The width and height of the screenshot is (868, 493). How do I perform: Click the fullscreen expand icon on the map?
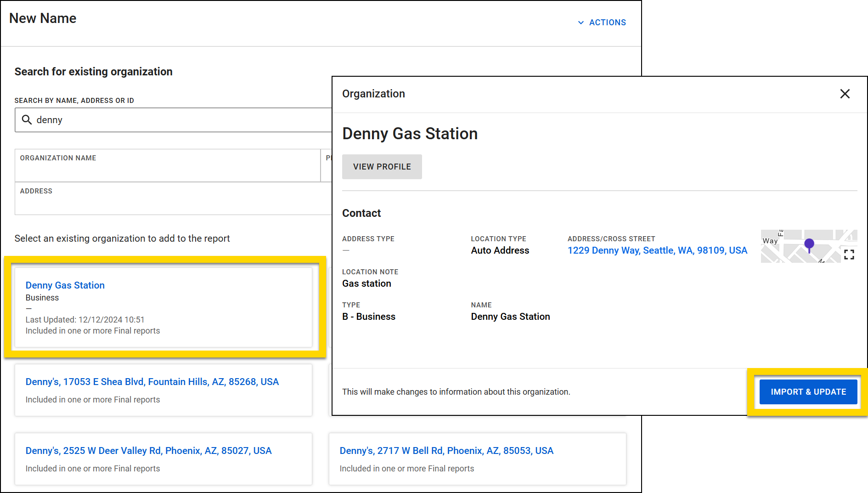849,255
